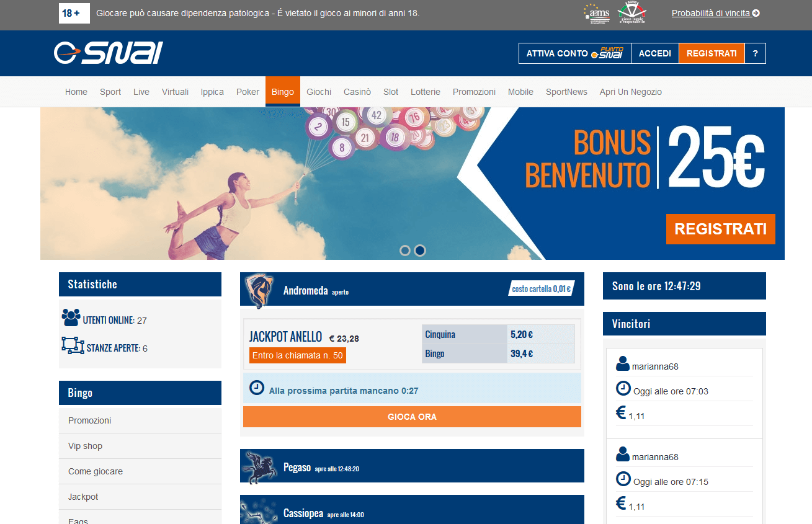
Task: Click the Attiva Conto Punto SNAI button
Action: point(575,53)
